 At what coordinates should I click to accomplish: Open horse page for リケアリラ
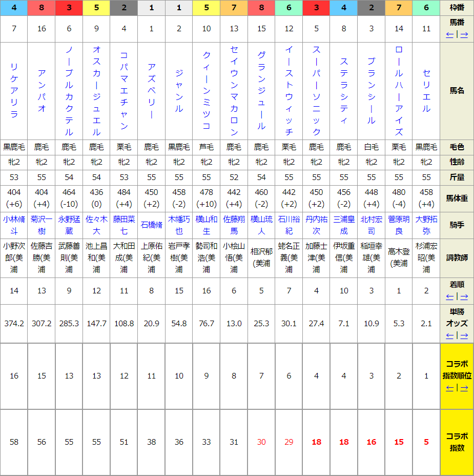[x=14, y=90]
